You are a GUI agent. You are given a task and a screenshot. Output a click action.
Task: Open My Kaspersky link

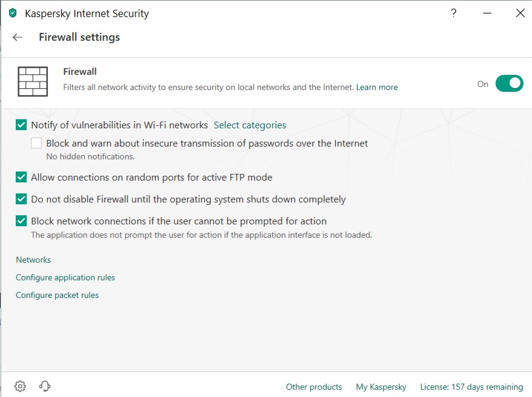click(x=381, y=387)
